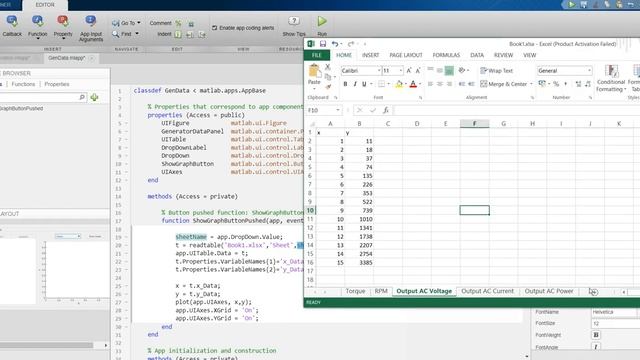Click the Function insert icon
Image resolution: width=640 pixels, height=360 pixels.
click(38, 21)
